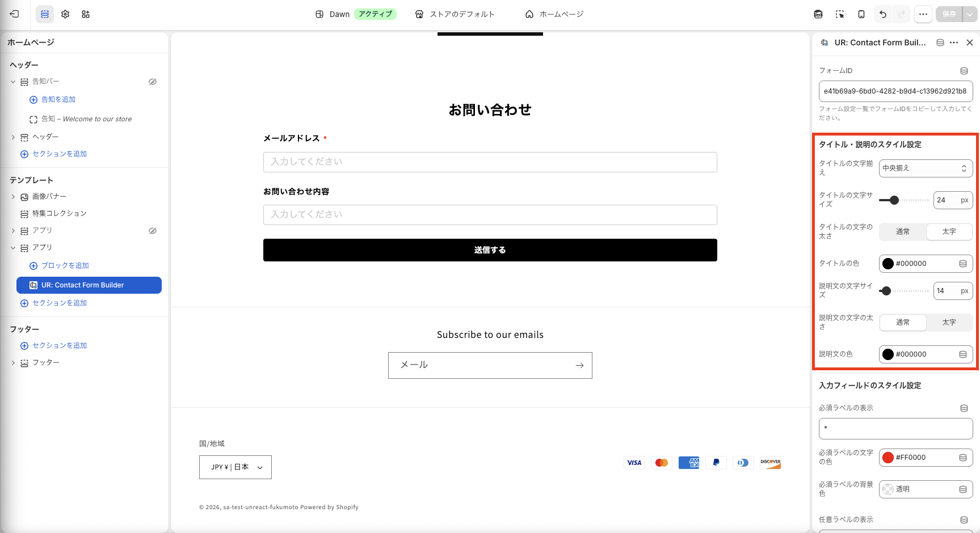This screenshot has height=533, width=980.
Task: Expand the ヘッダー section in sidebar
Action: (x=13, y=137)
